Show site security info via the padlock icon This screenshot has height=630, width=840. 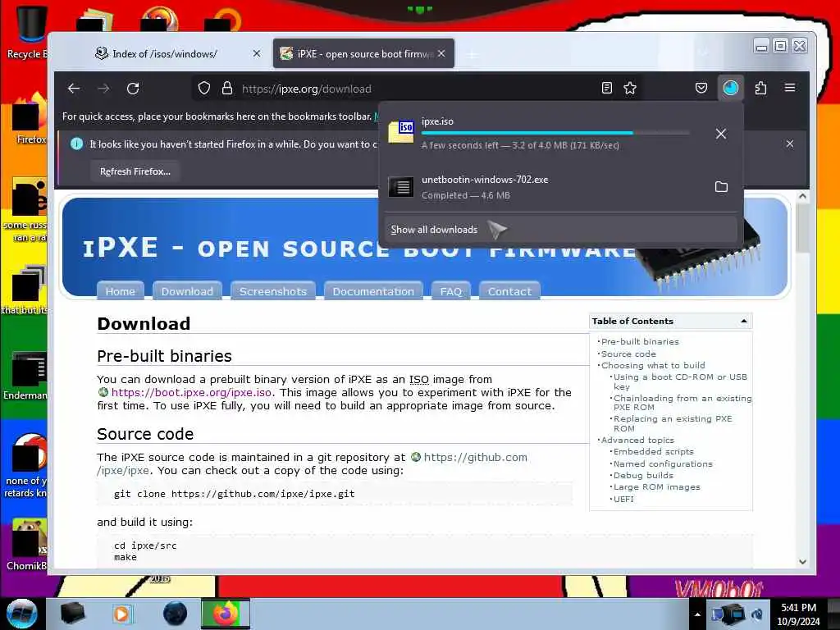coord(227,89)
